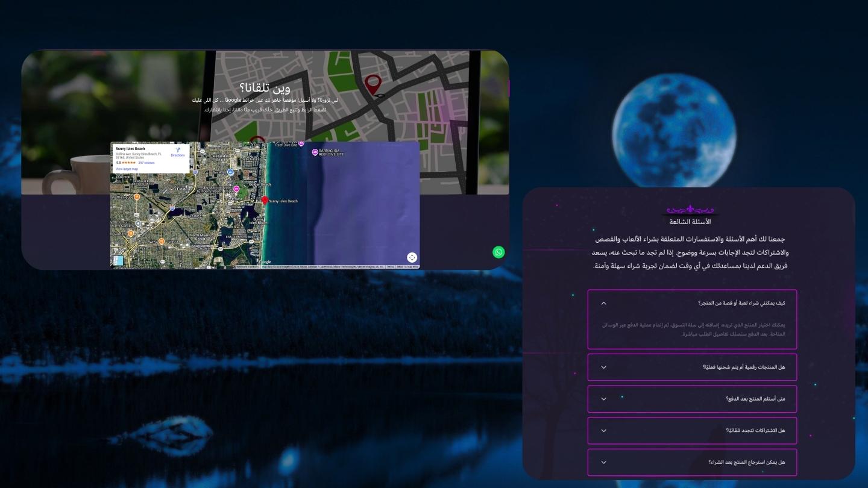Expand the subscriptions auto-renew question chevron
The height and width of the screenshot is (488, 868).
pyautogui.click(x=603, y=431)
